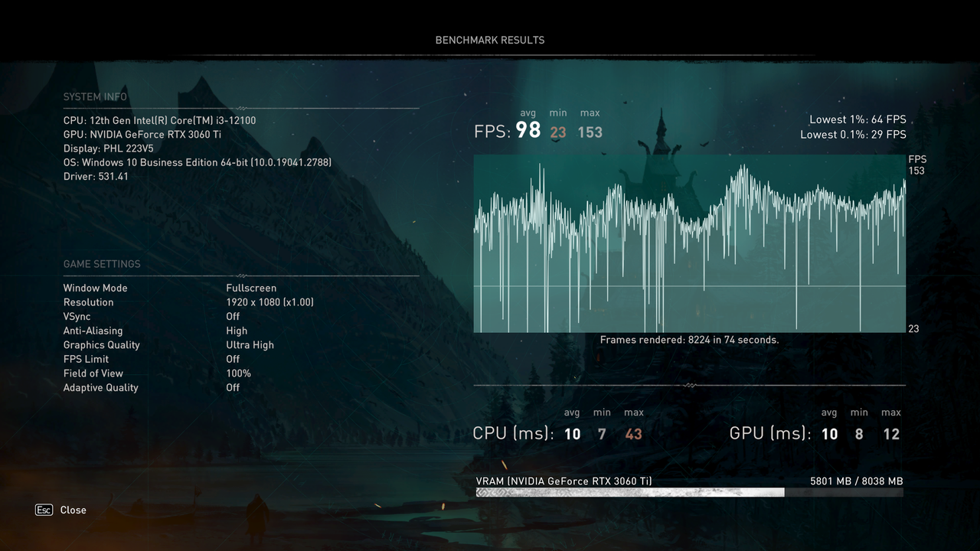
Task: Click the VRAM usage progress bar
Action: click(x=689, y=492)
